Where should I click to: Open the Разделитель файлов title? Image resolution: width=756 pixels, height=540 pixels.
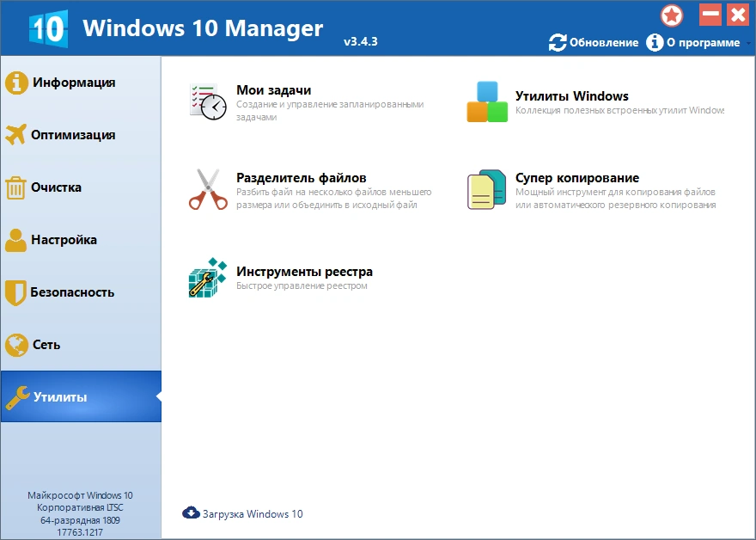[x=302, y=178]
